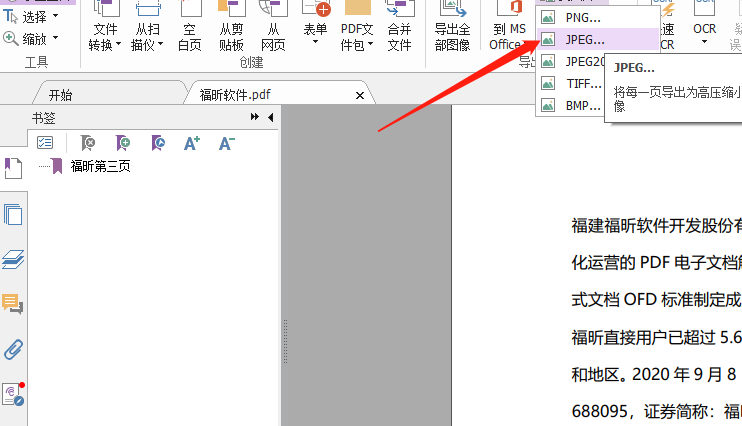Create a 空白页 blank page
The image size is (742, 426).
(189, 28)
